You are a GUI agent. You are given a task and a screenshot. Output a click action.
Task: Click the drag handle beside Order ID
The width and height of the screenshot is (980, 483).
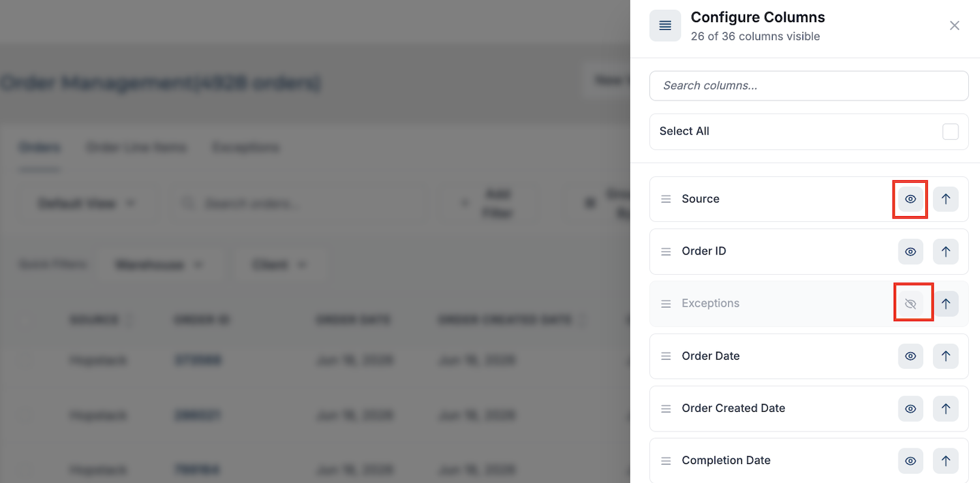[666, 251]
